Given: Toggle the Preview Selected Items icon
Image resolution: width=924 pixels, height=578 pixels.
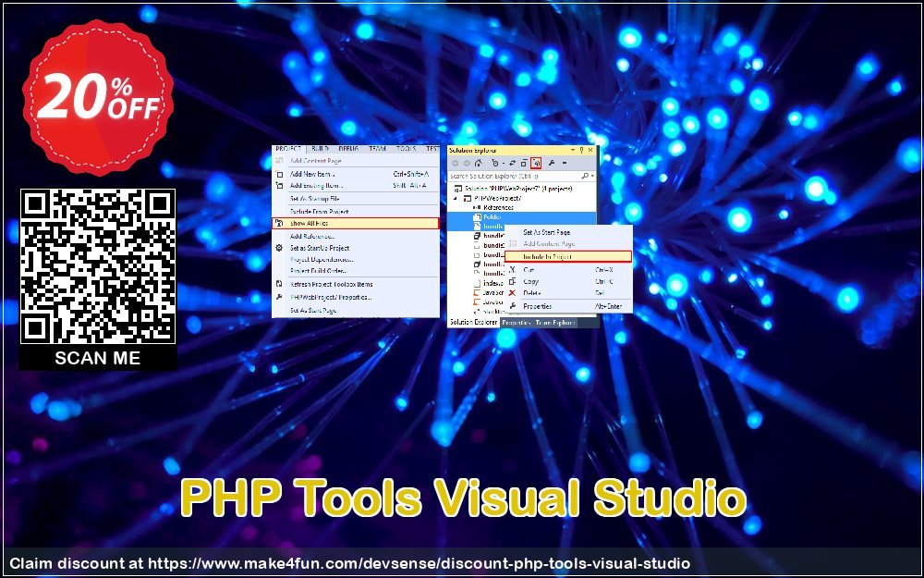Looking at the screenshot, I should 565,164.
